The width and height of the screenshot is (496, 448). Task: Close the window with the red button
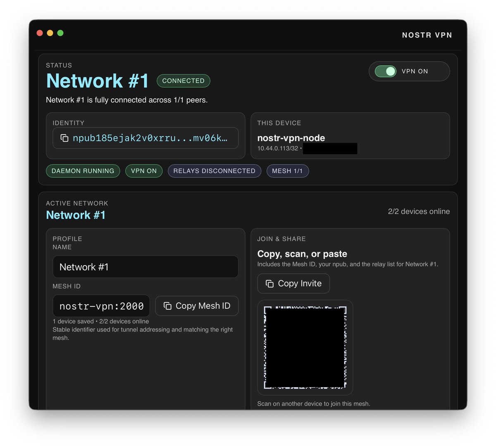(x=40, y=33)
